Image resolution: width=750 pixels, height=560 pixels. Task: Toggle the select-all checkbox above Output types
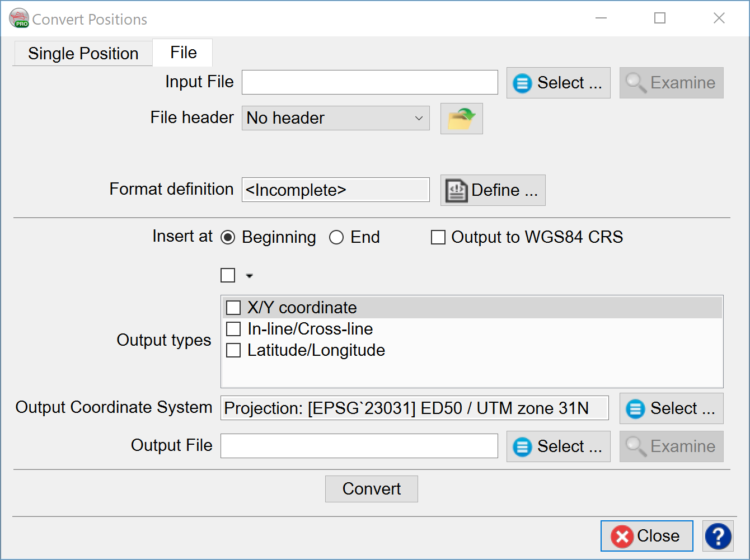click(x=228, y=275)
